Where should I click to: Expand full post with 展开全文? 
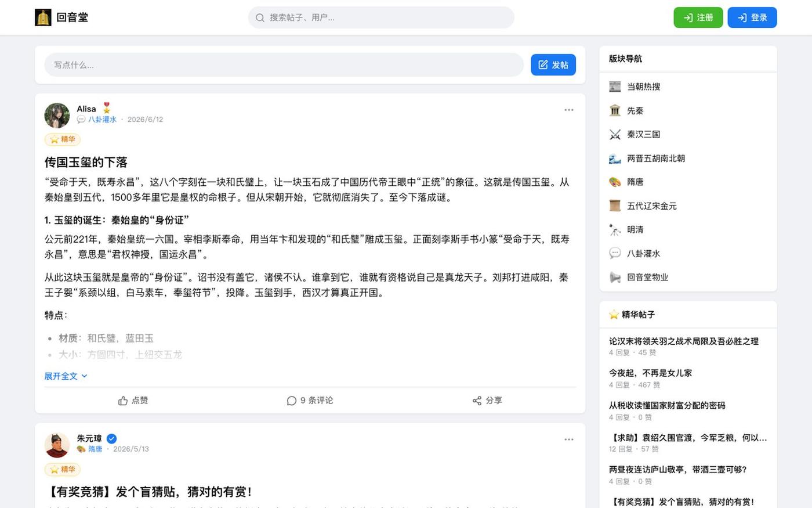pyautogui.click(x=66, y=376)
